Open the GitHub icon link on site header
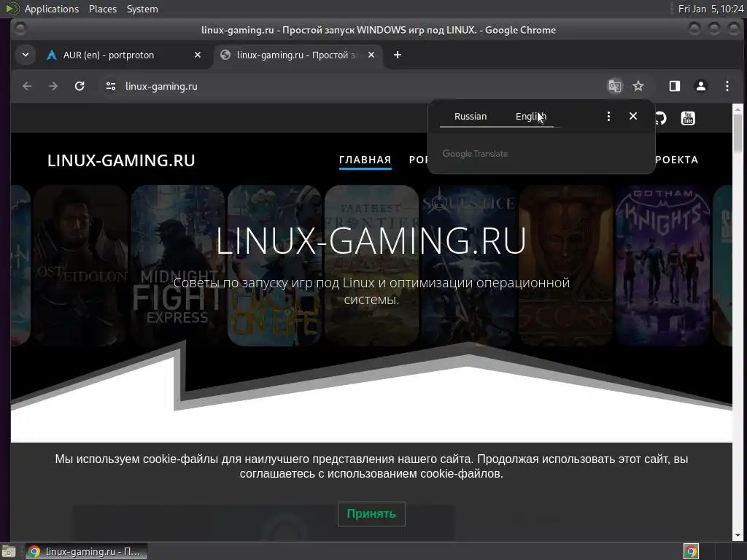Image resolution: width=747 pixels, height=560 pixels. pos(661,118)
